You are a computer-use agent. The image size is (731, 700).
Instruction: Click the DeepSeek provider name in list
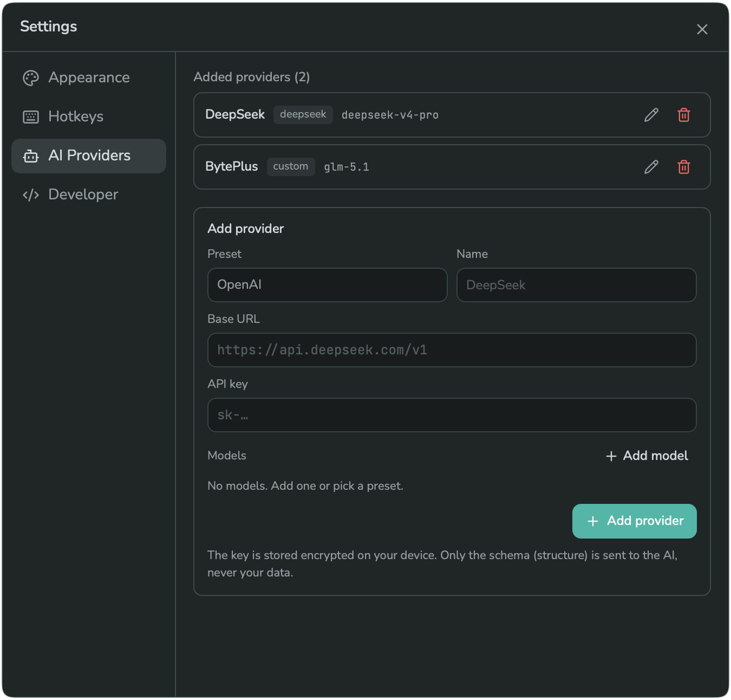pyautogui.click(x=235, y=115)
